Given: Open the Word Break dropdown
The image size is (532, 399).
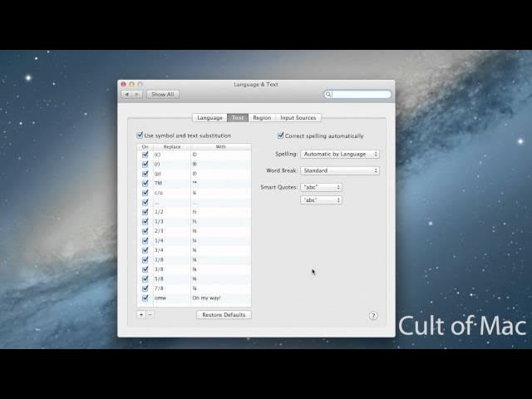Looking at the screenshot, I should (339, 170).
